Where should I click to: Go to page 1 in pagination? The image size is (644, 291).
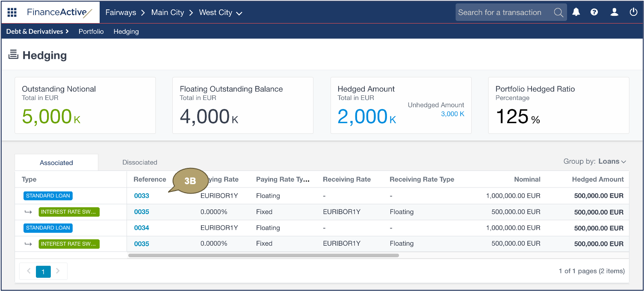pyautogui.click(x=43, y=271)
